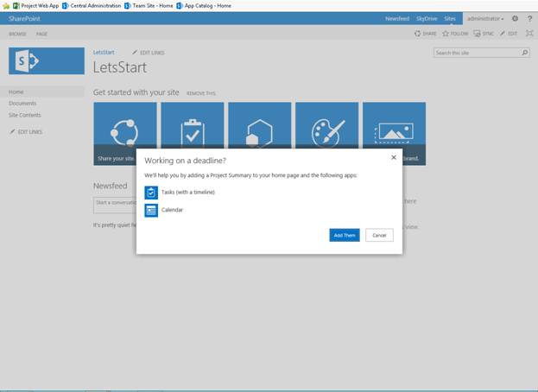Click the Calendar app icon

[151, 210]
